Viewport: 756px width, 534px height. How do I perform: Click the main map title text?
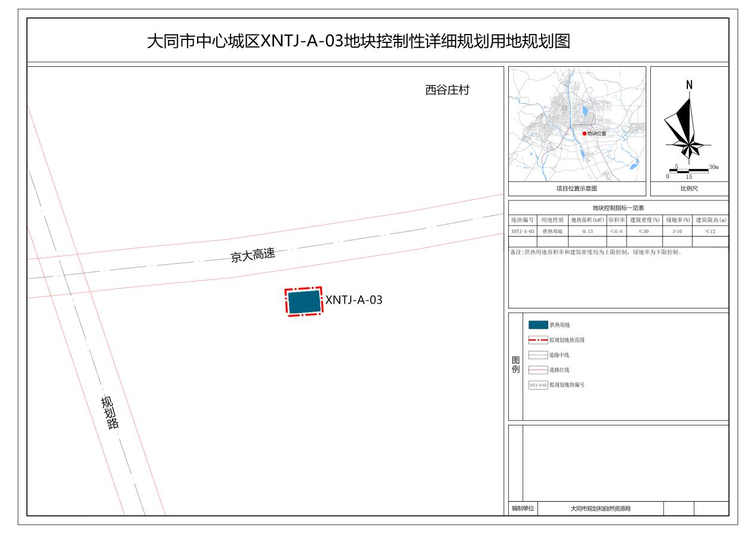[x=359, y=41]
